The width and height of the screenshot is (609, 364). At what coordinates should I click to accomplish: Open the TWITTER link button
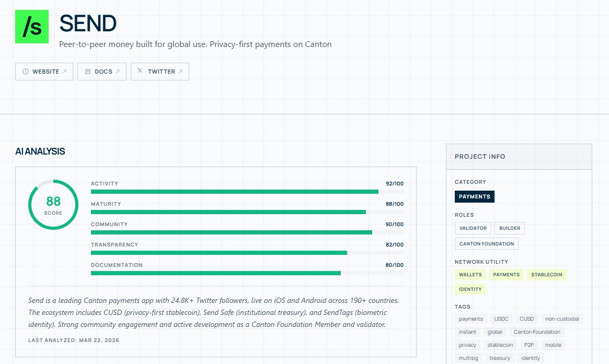point(159,72)
